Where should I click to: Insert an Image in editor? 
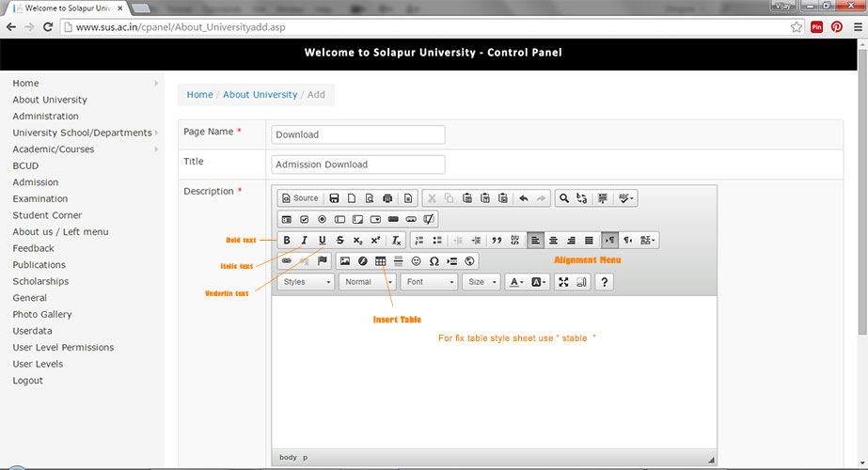(345, 260)
